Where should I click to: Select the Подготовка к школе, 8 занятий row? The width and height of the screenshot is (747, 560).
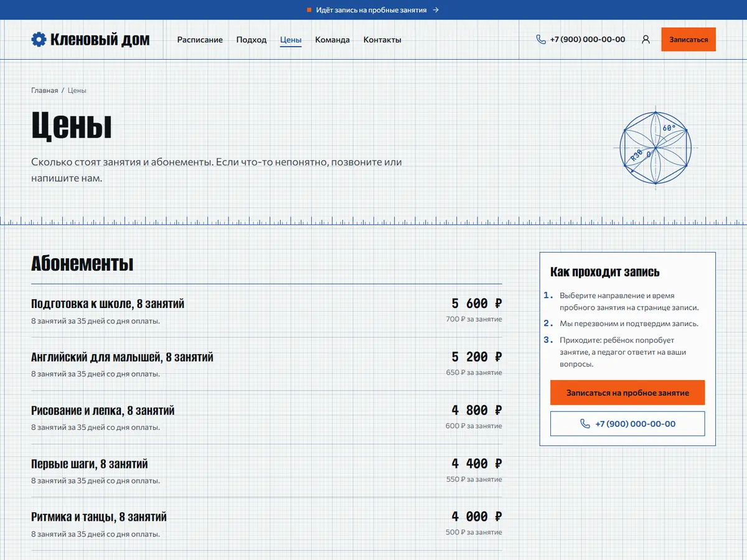point(266,311)
